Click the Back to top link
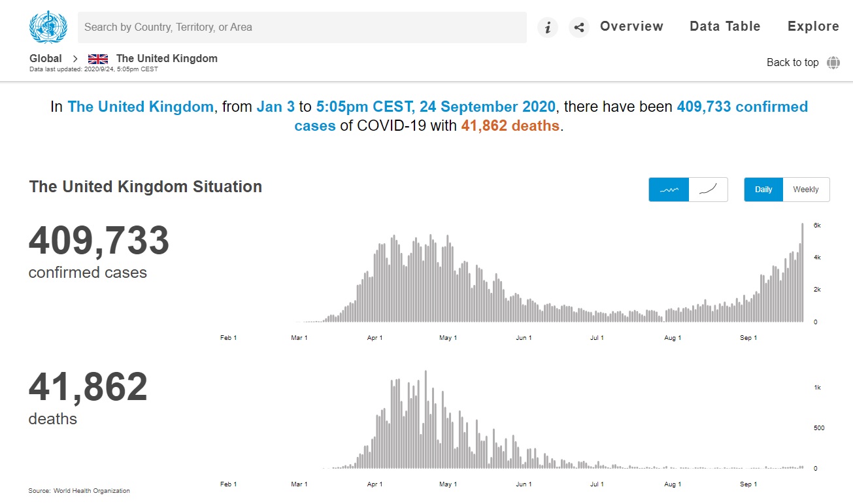 [792, 63]
